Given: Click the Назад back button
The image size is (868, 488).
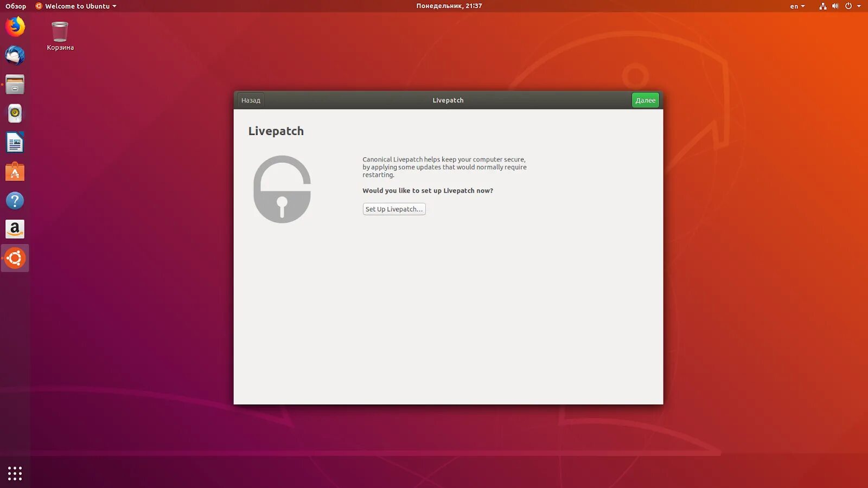Looking at the screenshot, I should coord(251,100).
